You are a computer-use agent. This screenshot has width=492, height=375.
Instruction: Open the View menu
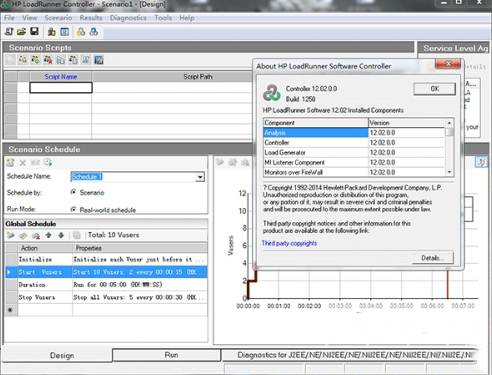[30, 18]
